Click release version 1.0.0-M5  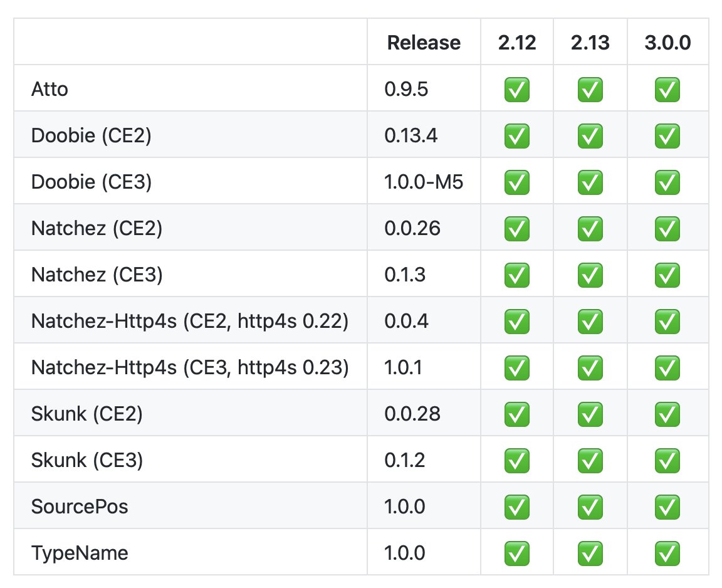point(424,182)
